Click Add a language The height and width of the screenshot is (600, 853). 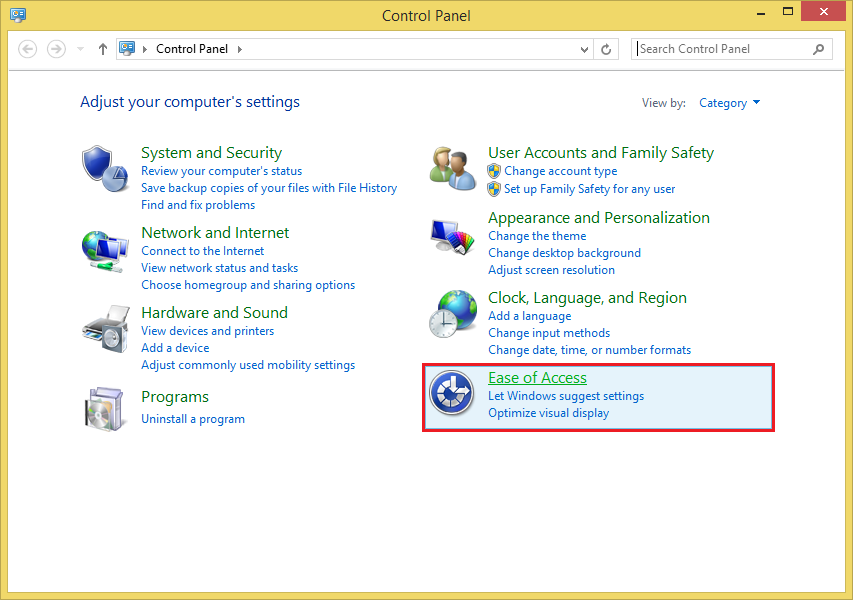[x=529, y=316]
